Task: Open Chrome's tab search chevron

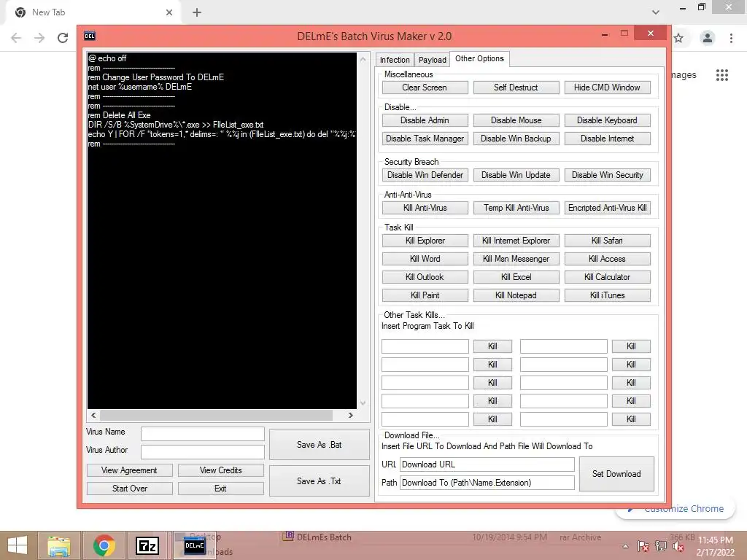Action: click(x=656, y=12)
